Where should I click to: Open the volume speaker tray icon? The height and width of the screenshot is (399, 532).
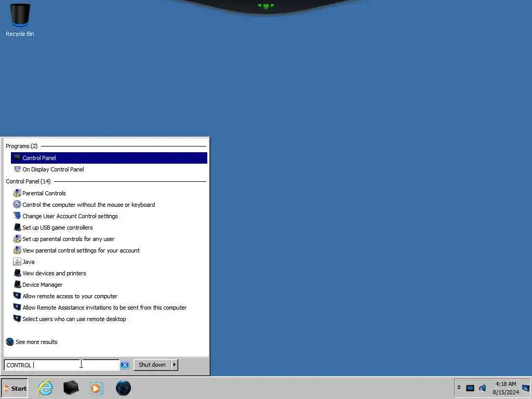[x=483, y=388]
